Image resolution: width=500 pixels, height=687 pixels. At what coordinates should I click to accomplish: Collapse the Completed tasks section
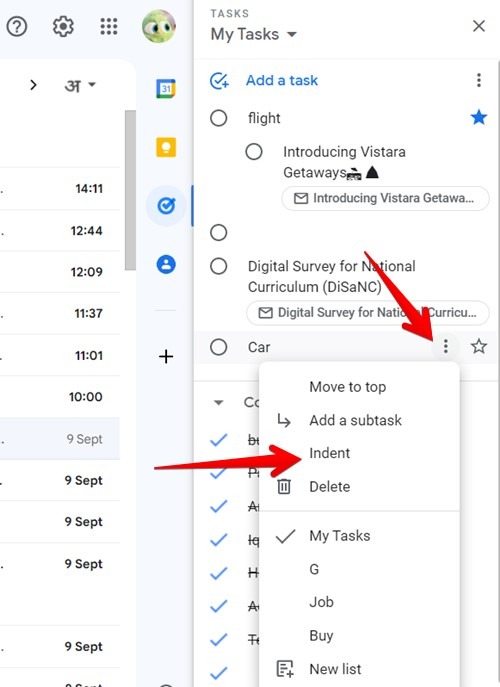[218, 403]
